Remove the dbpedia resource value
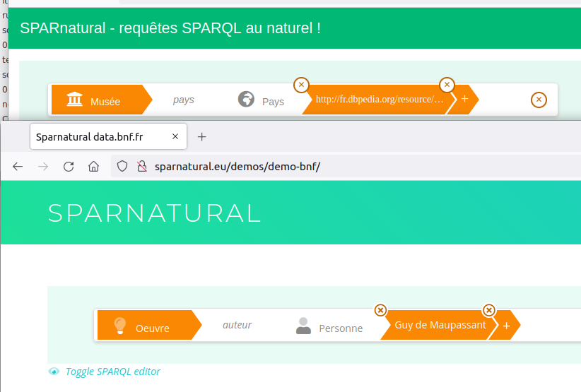This screenshot has width=581, height=392. 447,85
